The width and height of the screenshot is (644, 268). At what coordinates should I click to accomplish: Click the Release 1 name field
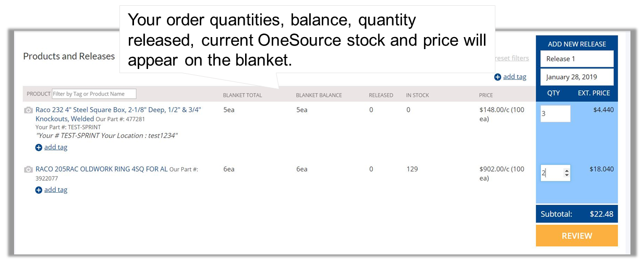(577, 59)
